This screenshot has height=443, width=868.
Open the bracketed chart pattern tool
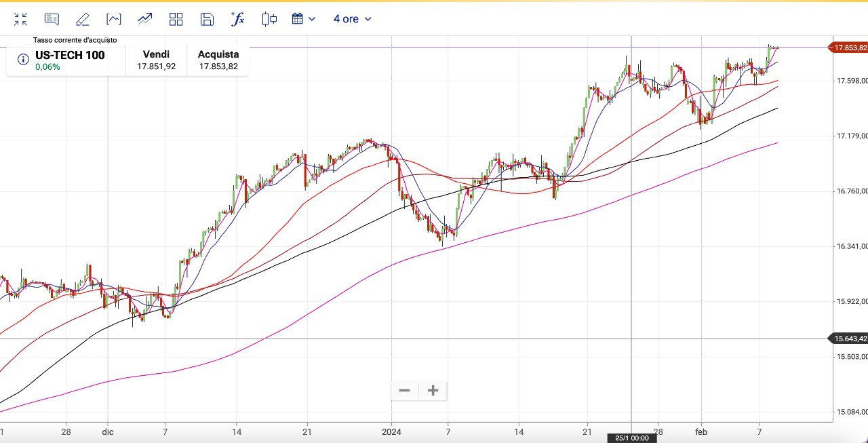coord(114,19)
